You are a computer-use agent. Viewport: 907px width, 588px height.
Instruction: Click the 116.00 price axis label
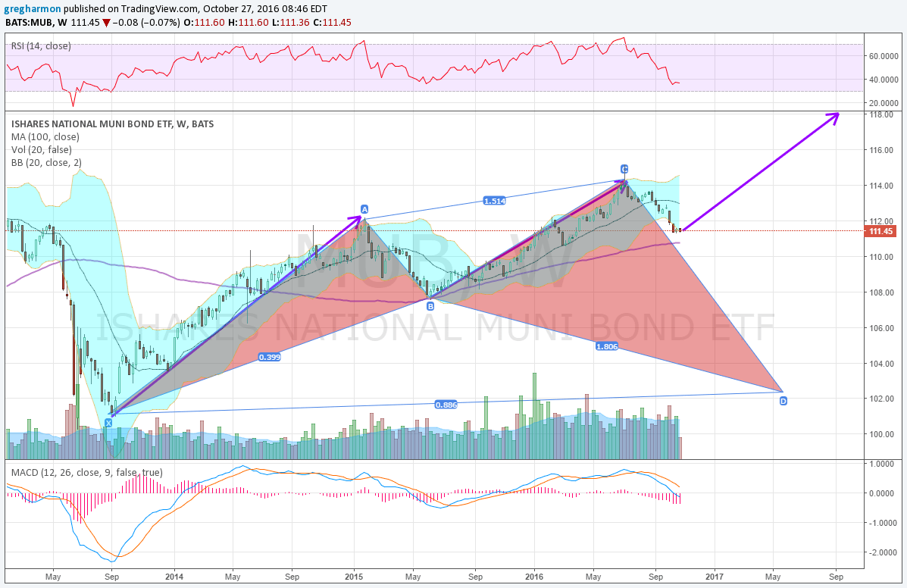[880, 150]
